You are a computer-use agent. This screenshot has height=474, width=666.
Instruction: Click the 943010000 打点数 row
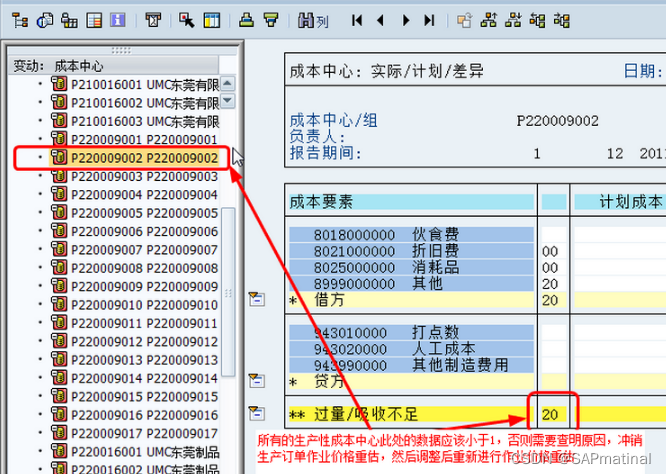(411, 333)
